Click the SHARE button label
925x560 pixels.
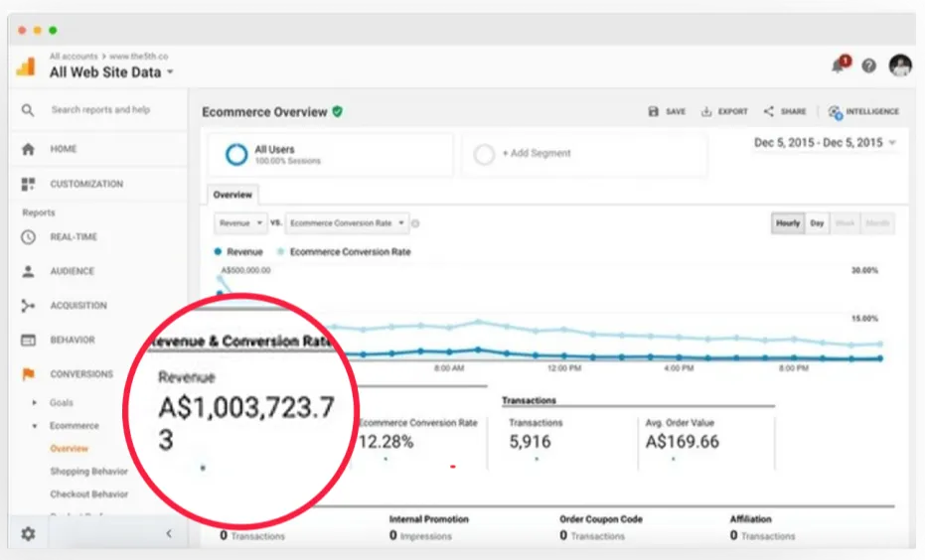click(794, 111)
